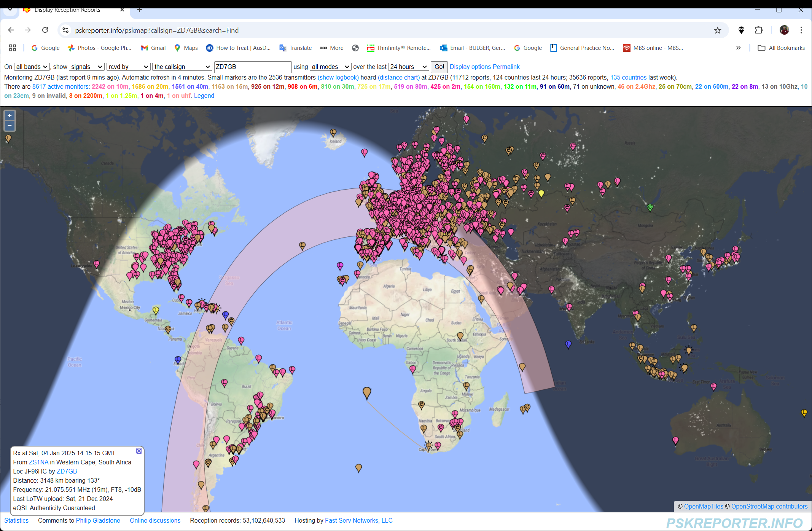
Task: Close the ZS1NA reception info popup
Action: click(139, 451)
